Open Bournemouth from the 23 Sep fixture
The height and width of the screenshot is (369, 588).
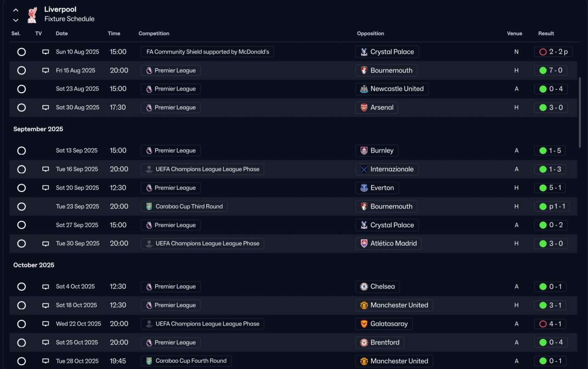click(386, 207)
